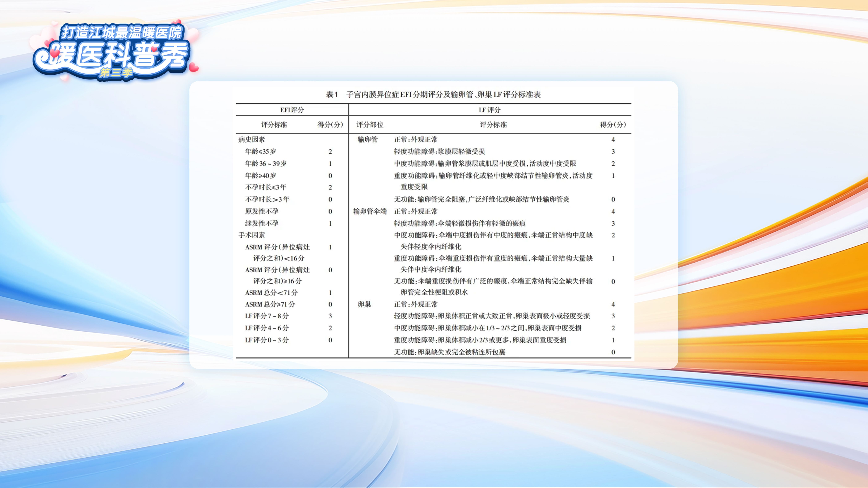Click the LF评分 column header

[x=490, y=110]
